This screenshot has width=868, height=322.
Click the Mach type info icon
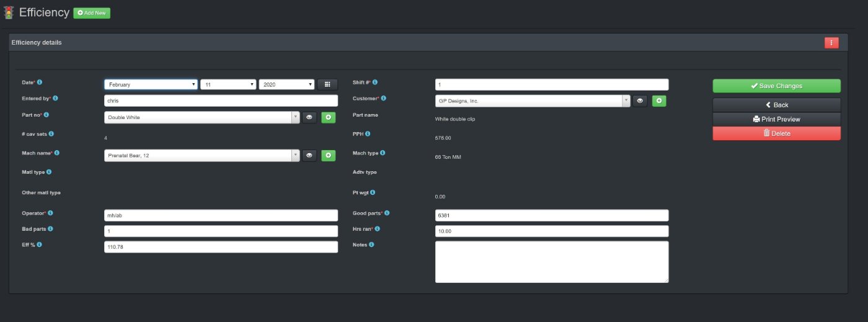[x=383, y=153]
